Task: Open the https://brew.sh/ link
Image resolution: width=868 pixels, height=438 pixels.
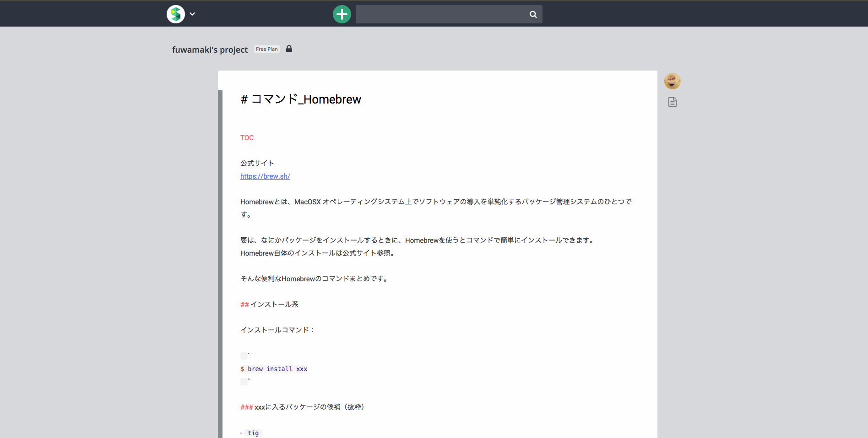Action: [x=265, y=176]
